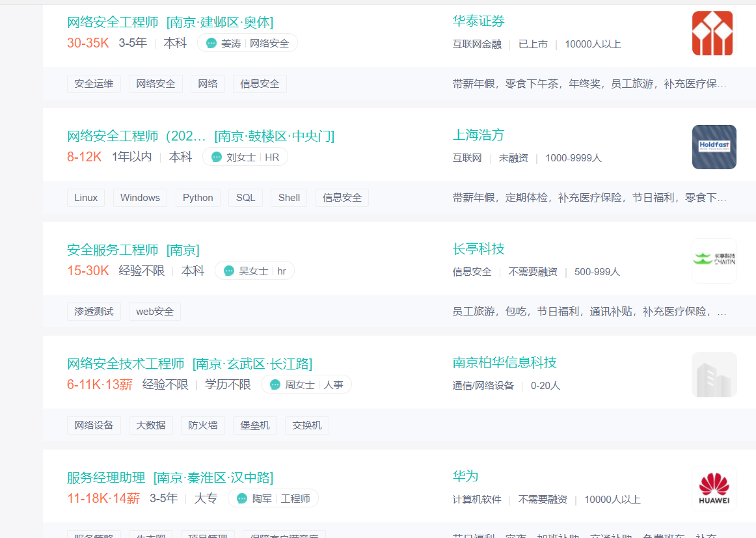This screenshot has width=756, height=538.
Task: Select the Python skill tag
Action: [198, 198]
